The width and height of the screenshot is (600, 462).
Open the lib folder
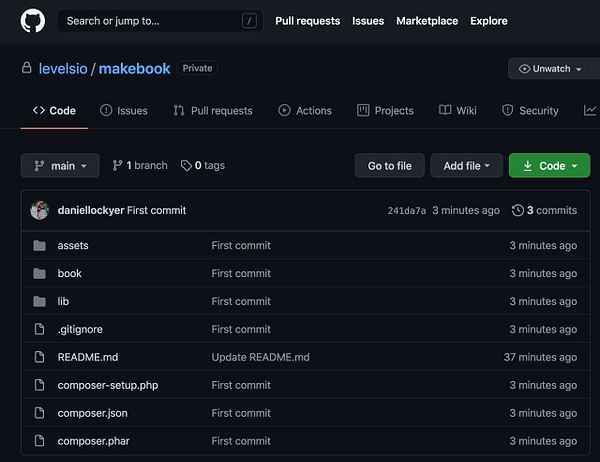[63, 301]
